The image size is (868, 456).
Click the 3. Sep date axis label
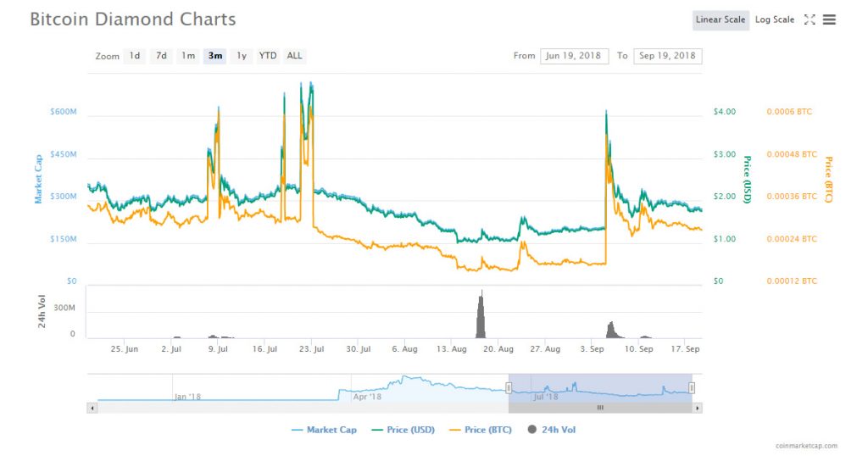(x=592, y=349)
